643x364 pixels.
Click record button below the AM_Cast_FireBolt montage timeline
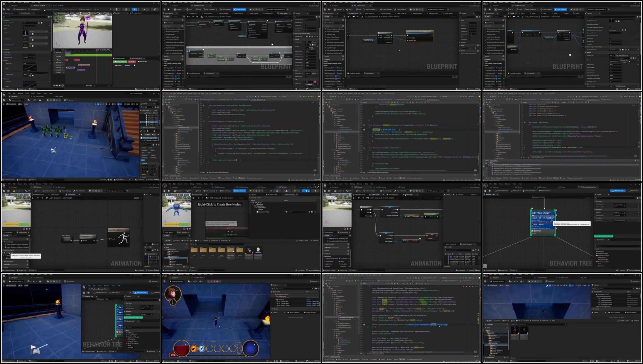(x=63, y=85)
